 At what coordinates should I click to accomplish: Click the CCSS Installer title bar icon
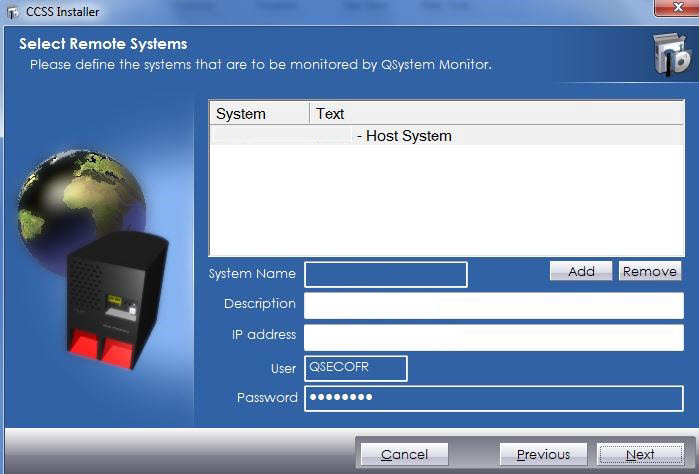coord(13,11)
